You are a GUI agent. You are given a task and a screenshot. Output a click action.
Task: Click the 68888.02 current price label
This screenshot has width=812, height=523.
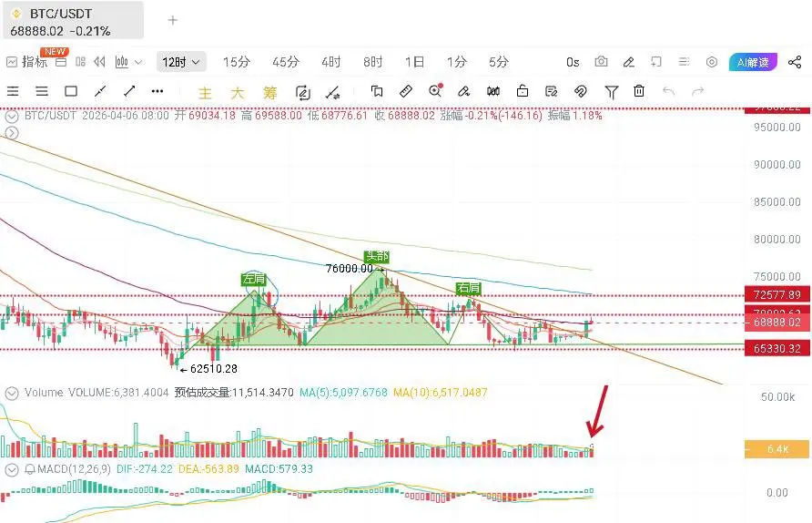point(776,322)
